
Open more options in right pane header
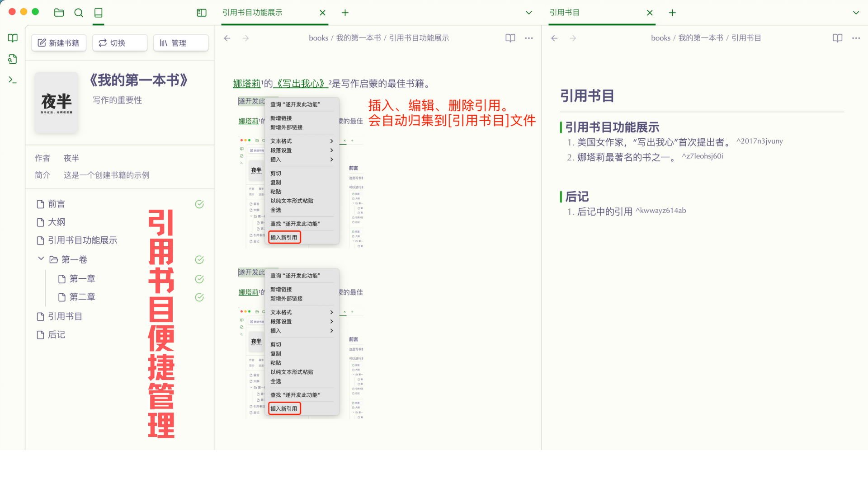coord(856,38)
